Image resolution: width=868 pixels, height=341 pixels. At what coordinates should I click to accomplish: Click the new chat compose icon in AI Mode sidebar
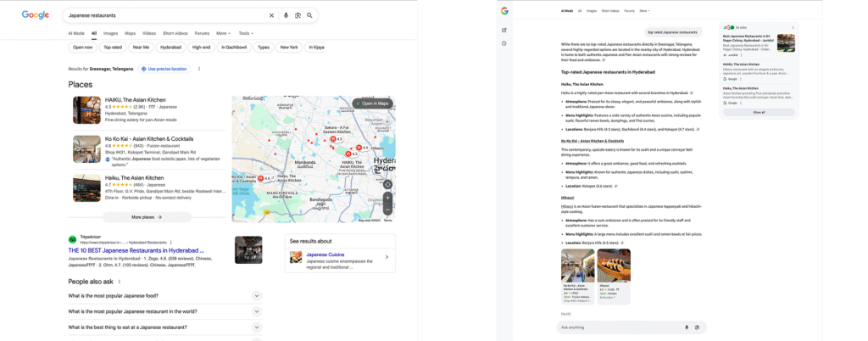[x=504, y=30]
